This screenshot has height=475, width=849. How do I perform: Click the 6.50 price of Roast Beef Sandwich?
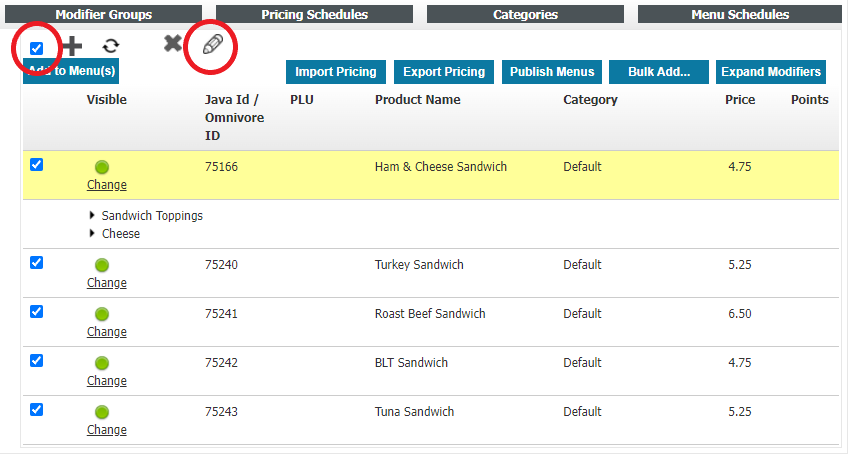pyautogui.click(x=740, y=314)
